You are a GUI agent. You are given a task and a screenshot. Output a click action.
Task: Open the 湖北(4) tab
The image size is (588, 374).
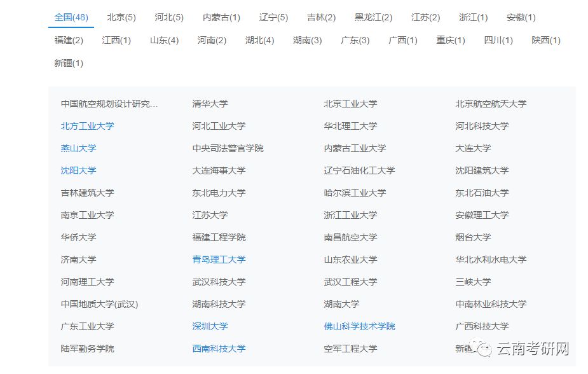(x=259, y=40)
